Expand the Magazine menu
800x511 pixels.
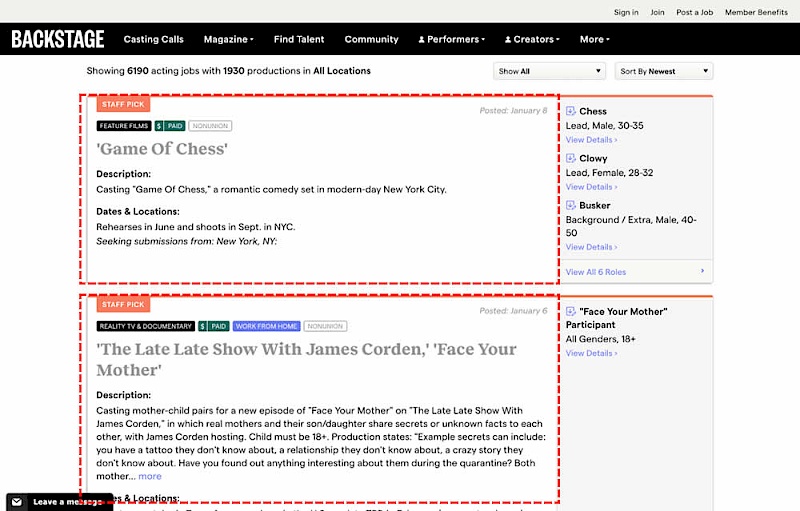(x=228, y=40)
